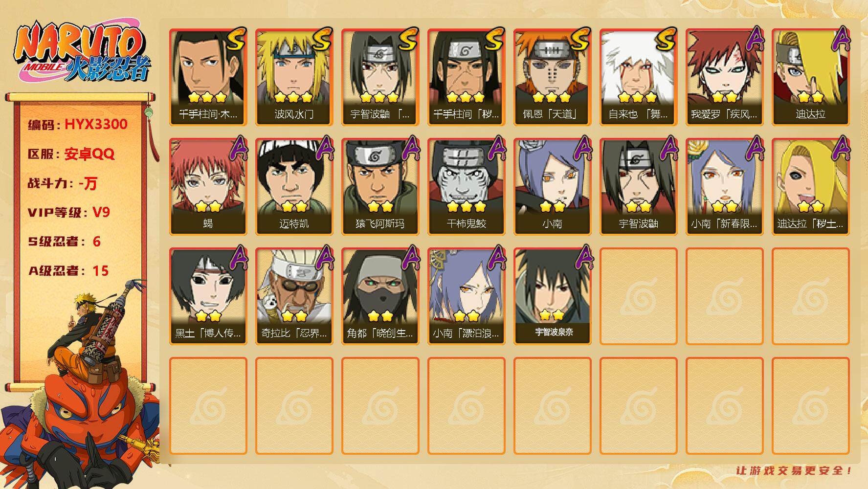The image size is (868, 489).
Task: Select the 编码 HYX3300 text
Action: tap(77, 125)
